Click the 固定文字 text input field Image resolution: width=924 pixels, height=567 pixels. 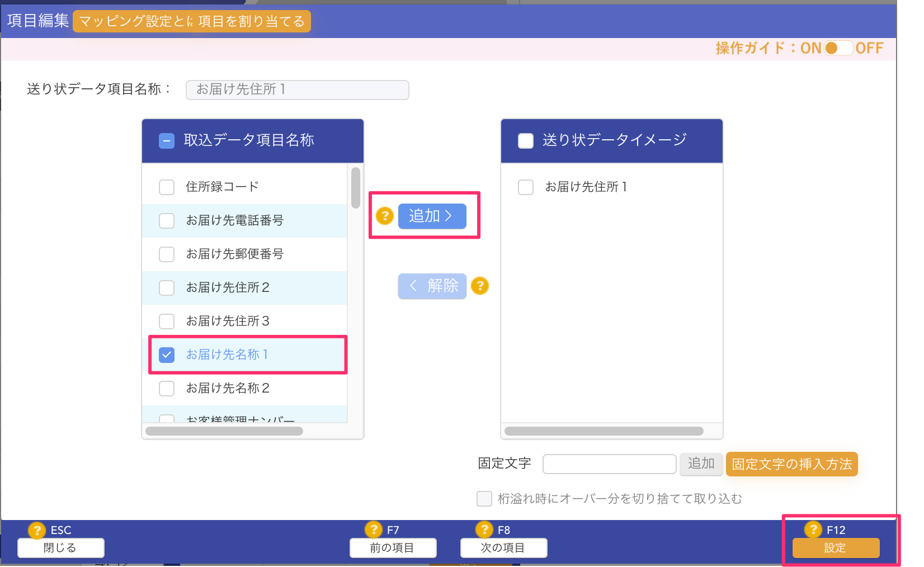(610, 464)
